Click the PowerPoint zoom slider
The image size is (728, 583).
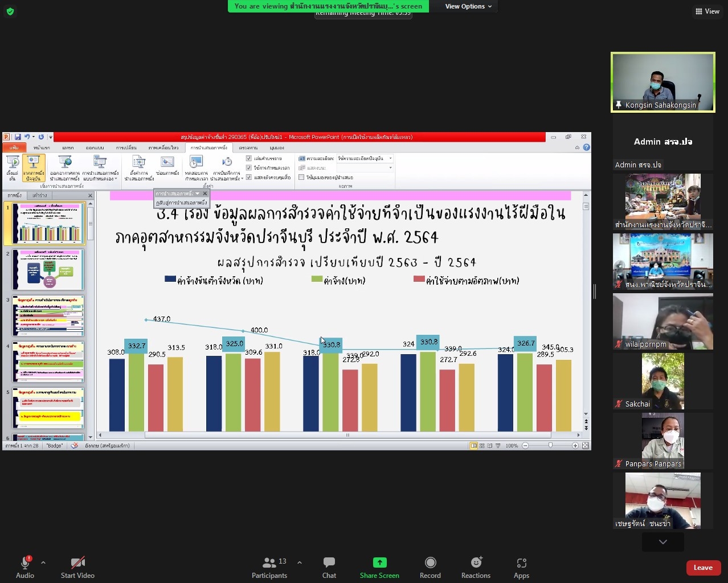click(x=550, y=446)
